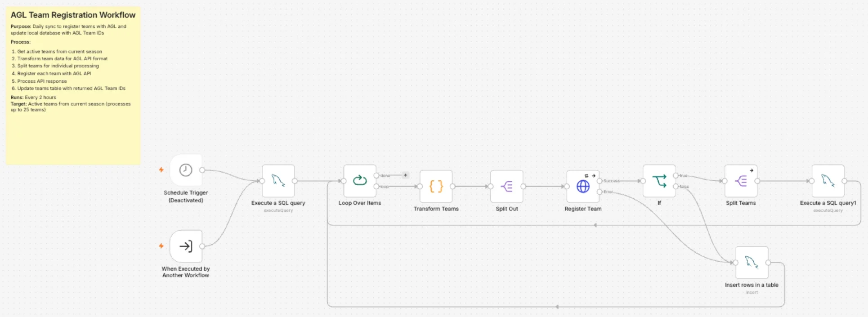Click the When Executed by Another Workflow output connector
This screenshot has width=868, height=317.
click(x=202, y=246)
